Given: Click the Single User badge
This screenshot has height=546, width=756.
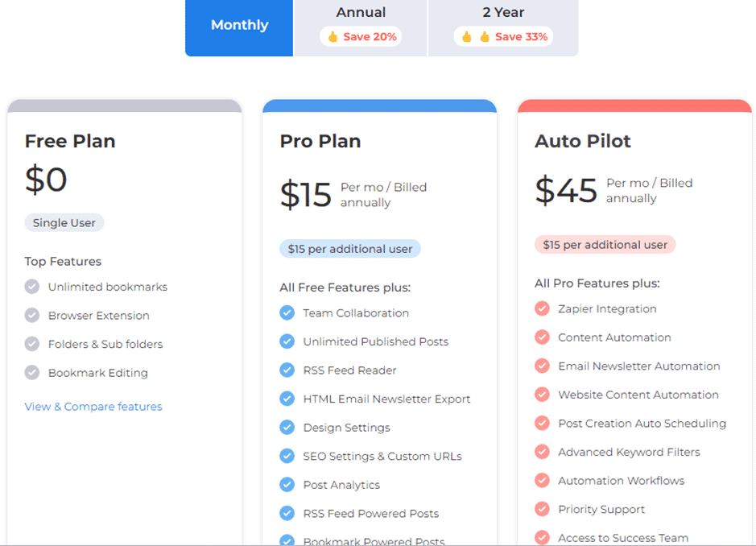Looking at the screenshot, I should click(x=64, y=223).
